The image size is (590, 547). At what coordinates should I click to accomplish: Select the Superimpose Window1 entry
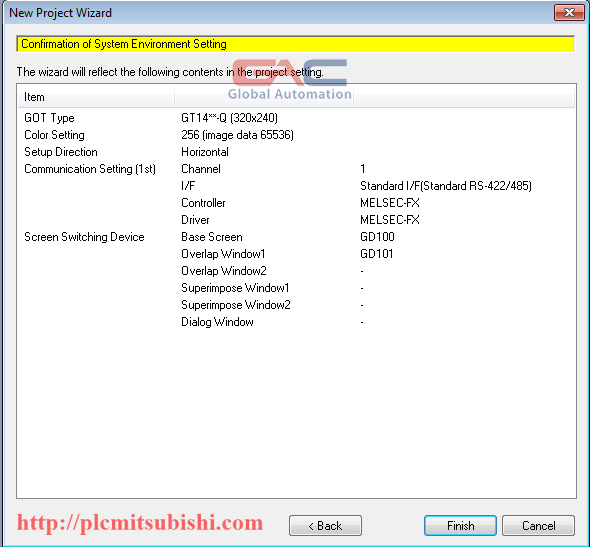235,288
